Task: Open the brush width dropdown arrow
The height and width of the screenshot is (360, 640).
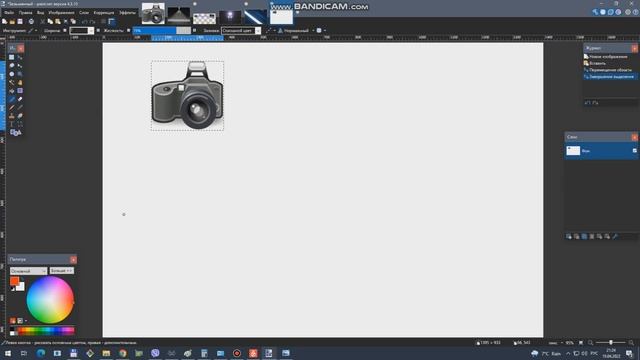Action: pyautogui.click(x=91, y=31)
